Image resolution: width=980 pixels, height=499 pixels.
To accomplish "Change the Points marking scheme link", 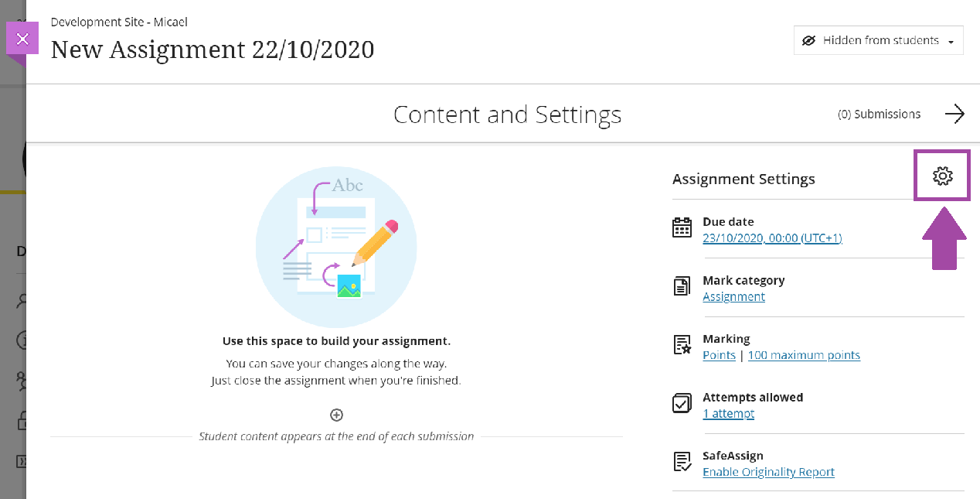I will coord(719,356).
